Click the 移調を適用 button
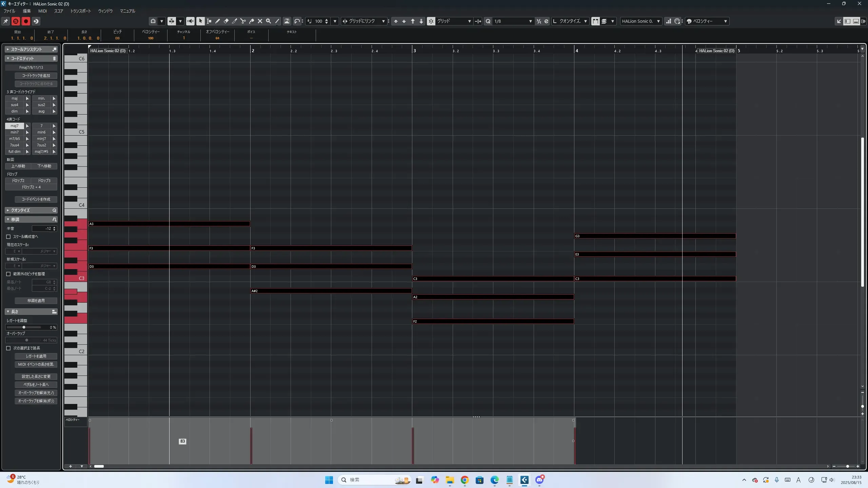 click(x=36, y=301)
